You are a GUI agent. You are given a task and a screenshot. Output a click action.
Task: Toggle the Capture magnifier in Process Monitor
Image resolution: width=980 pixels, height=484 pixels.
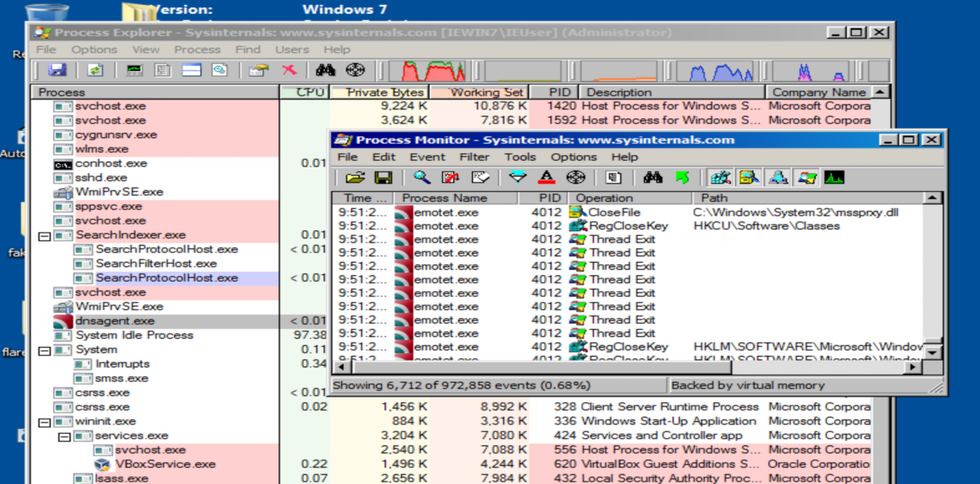tap(421, 177)
